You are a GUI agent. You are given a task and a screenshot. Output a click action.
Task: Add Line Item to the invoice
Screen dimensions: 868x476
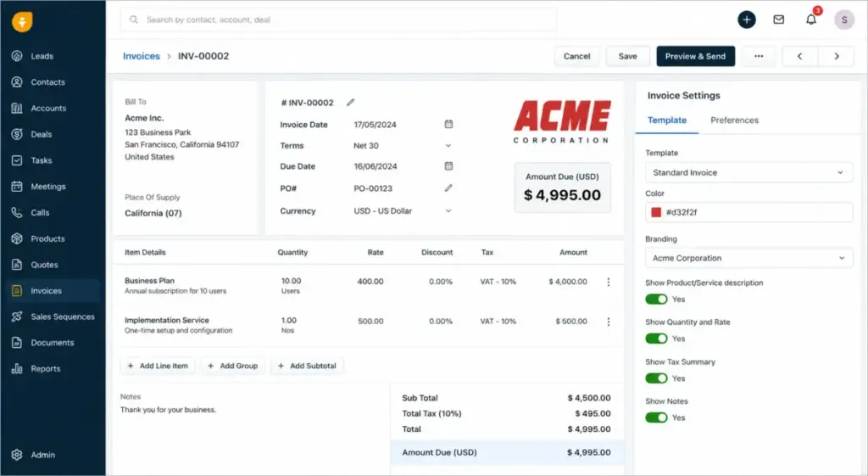pyautogui.click(x=158, y=366)
